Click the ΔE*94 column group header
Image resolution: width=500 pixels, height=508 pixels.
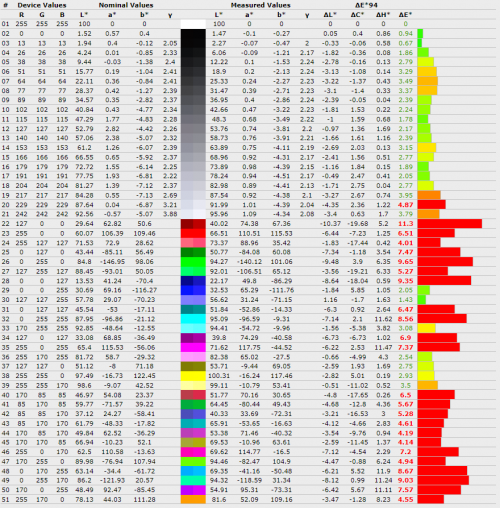pos(366,5)
